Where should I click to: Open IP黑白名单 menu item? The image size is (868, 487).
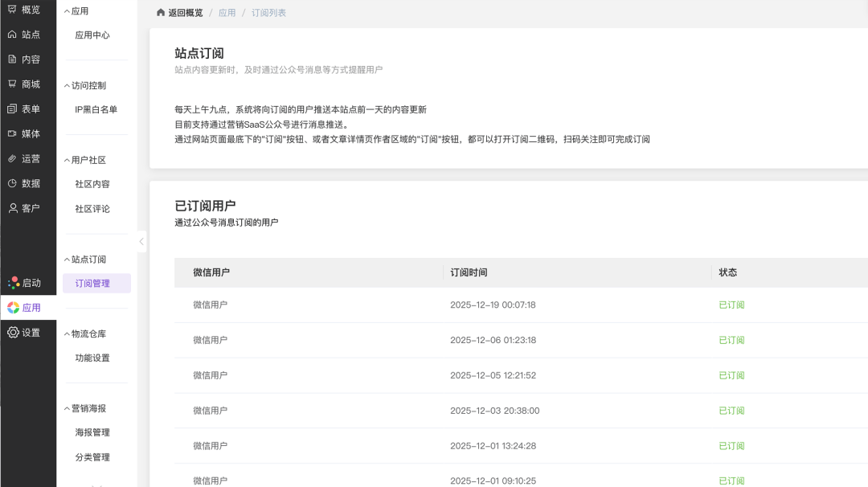[x=96, y=109]
